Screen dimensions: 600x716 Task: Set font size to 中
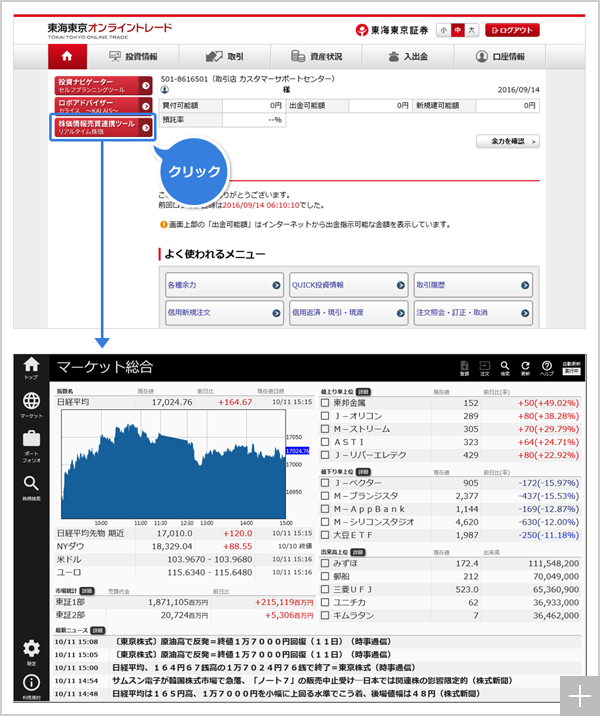pyautogui.click(x=458, y=30)
